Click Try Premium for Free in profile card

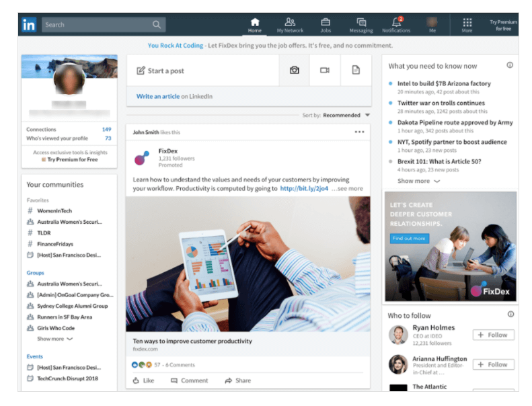[70, 159]
